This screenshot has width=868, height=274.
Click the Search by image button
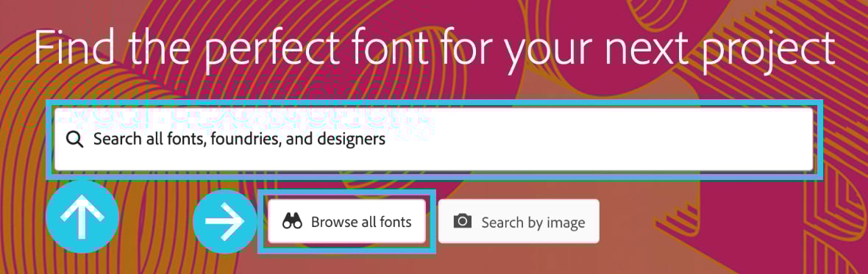coord(519,222)
